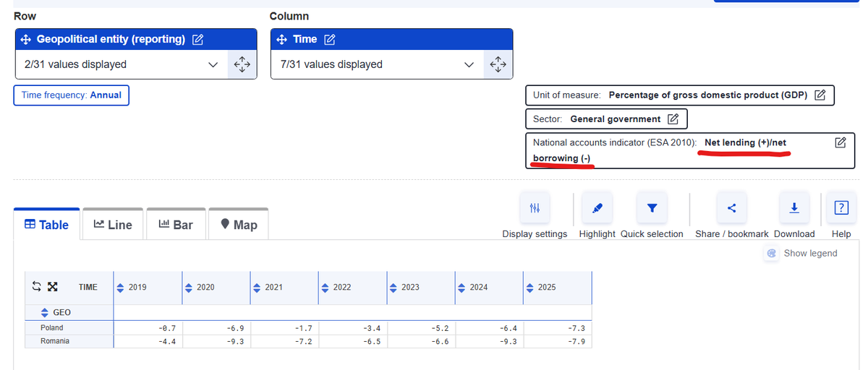This screenshot has height=370, width=868.
Task: Open Share / bookmark options
Action: point(731,208)
